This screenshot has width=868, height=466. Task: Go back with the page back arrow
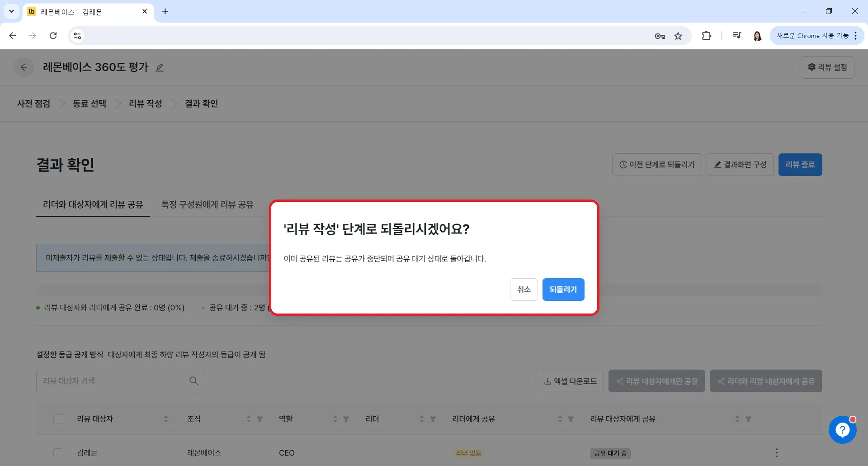[24, 67]
